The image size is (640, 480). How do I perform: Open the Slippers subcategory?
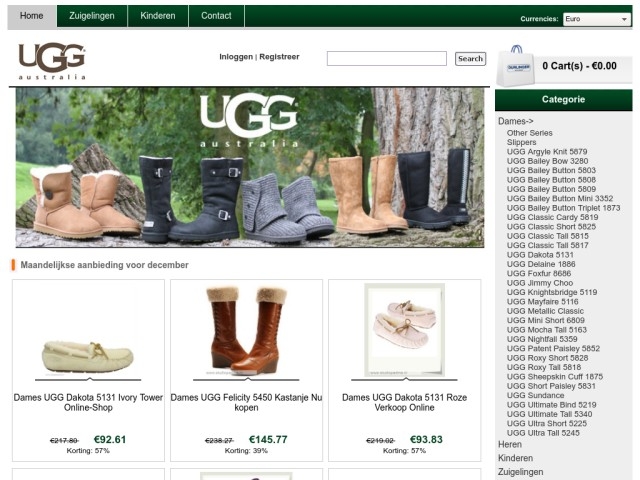(521, 142)
